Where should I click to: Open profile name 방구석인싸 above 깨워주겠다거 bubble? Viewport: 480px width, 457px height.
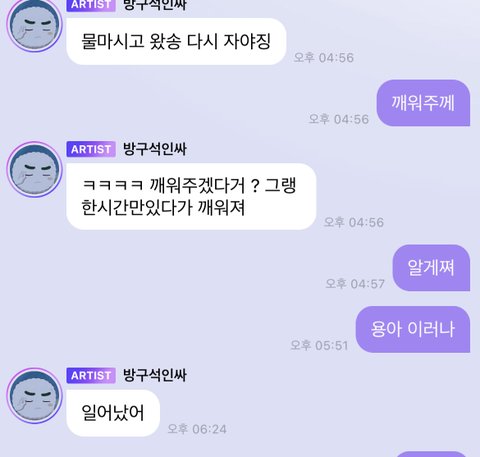click(155, 149)
